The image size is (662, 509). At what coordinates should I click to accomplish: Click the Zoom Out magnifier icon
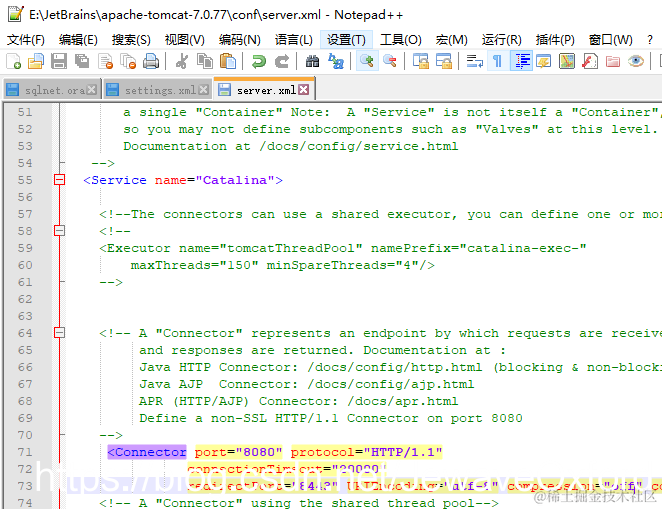390,62
